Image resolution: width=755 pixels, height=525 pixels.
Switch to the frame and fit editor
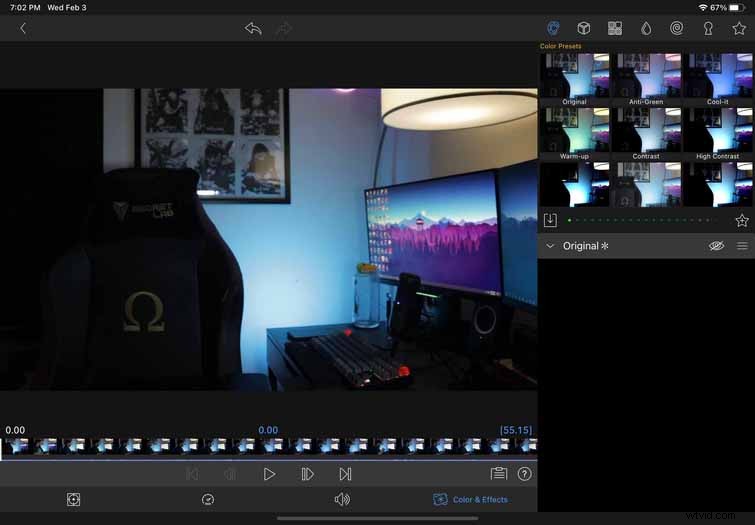pos(73,499)
